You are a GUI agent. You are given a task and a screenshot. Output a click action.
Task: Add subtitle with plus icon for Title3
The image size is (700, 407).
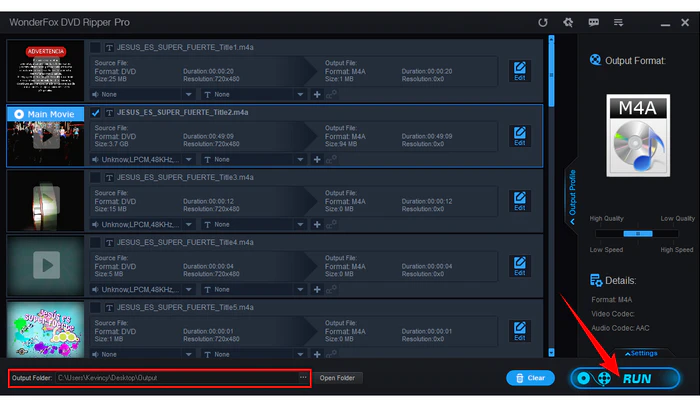pos(317,224)
